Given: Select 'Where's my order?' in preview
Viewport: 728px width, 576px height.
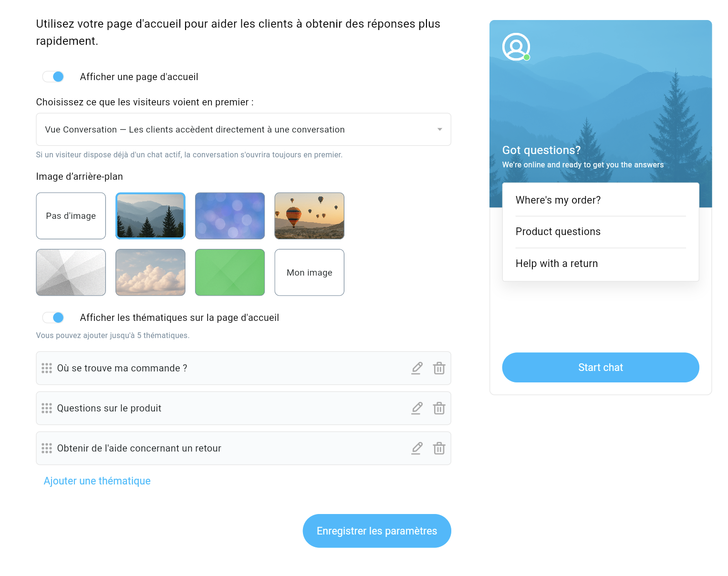Looking at the screenshot, I should (x=558, y=200).
